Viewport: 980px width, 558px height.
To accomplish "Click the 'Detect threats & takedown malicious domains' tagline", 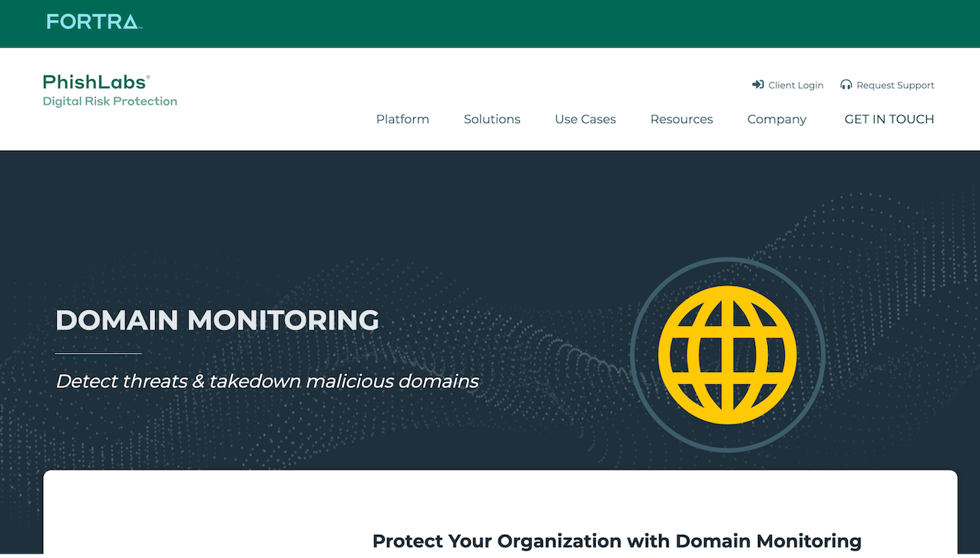I will pyautogui.click(x=267, y=381).
